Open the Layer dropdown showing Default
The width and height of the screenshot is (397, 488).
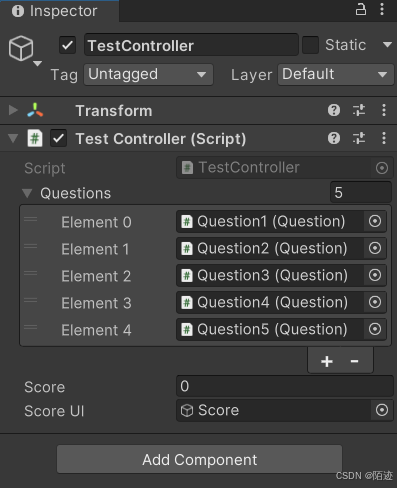(x=336, y=74)
